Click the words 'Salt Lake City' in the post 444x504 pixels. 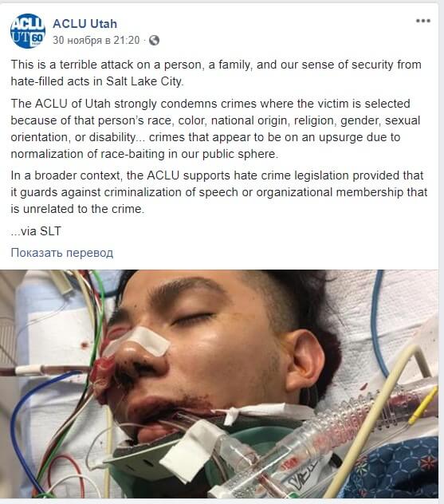pos(144,81)
